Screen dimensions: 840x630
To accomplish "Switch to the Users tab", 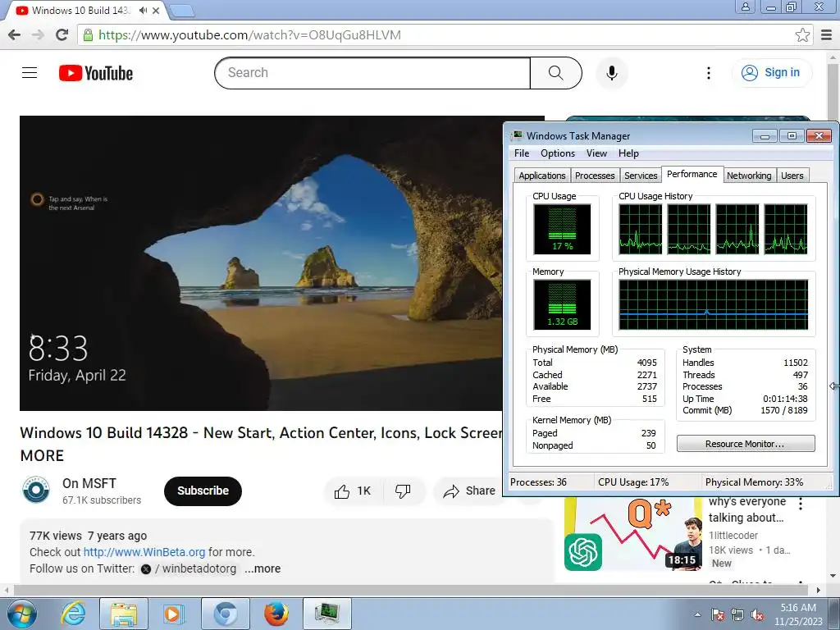I will click(x=792, y=176).
